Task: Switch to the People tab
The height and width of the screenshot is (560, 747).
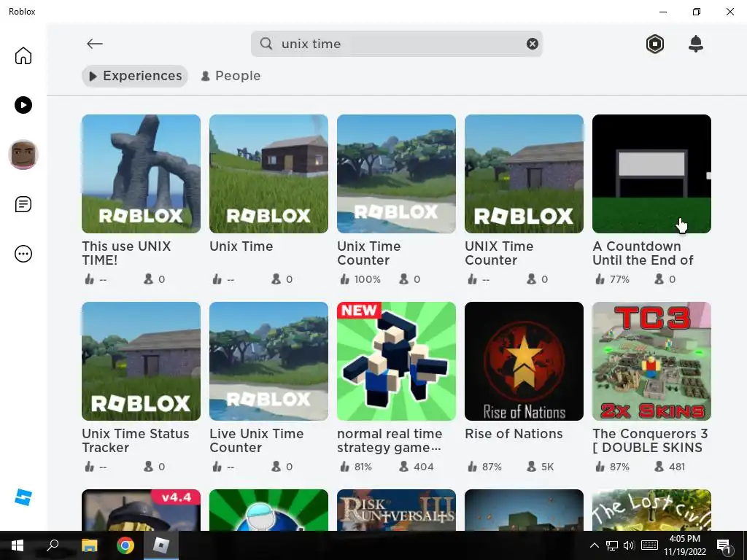Action: [231, 76]
